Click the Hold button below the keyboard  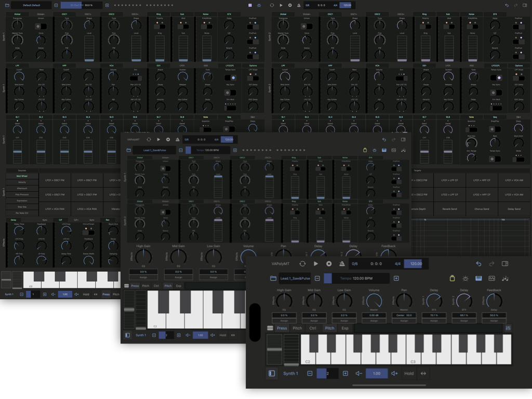point(409,374)
